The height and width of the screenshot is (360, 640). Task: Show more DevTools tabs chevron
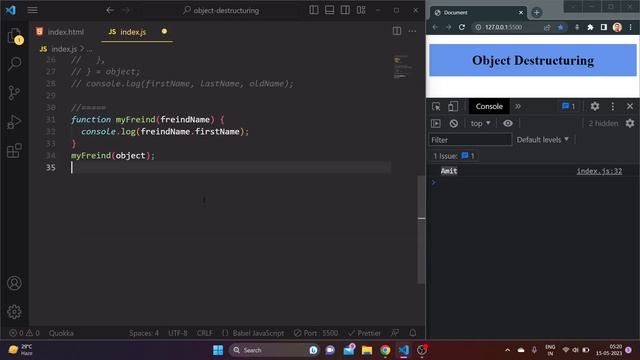tap(518, 107)
